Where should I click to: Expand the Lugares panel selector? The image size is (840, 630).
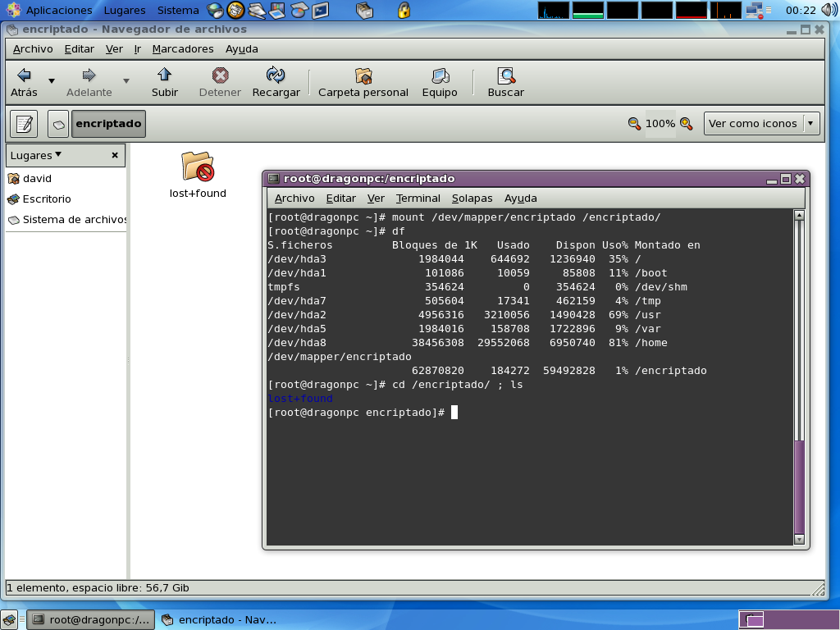36,155
